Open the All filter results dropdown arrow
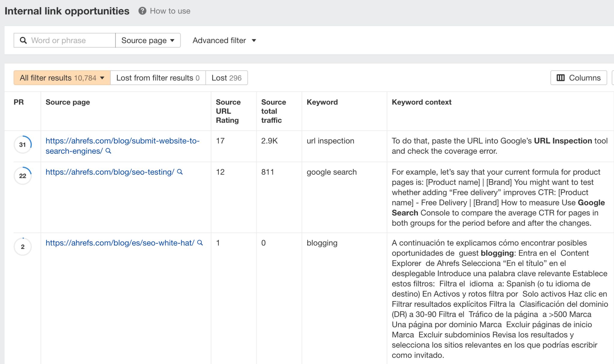 tap(102, 78)
